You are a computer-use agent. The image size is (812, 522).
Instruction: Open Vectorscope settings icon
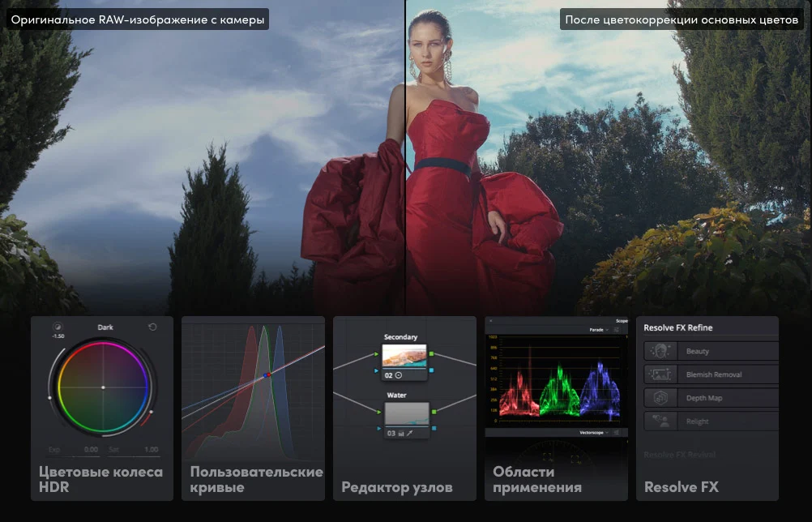(617, 433)
